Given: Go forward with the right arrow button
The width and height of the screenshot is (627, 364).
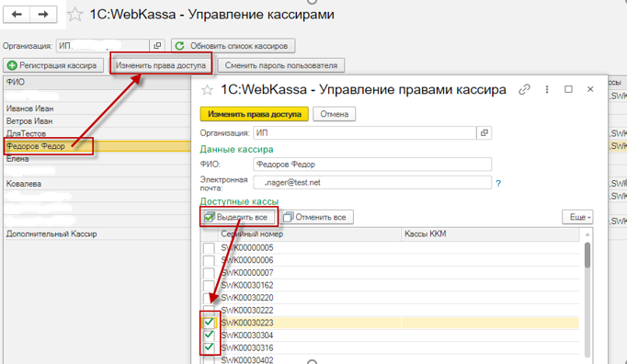Looking at the screenshot, I should click(x=43, y=15).
